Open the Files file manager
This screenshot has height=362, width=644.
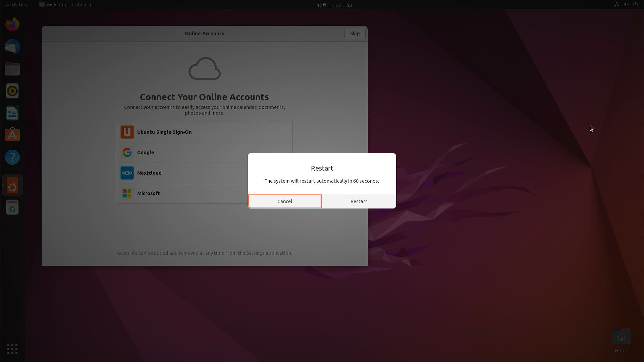tap(12, 69)
